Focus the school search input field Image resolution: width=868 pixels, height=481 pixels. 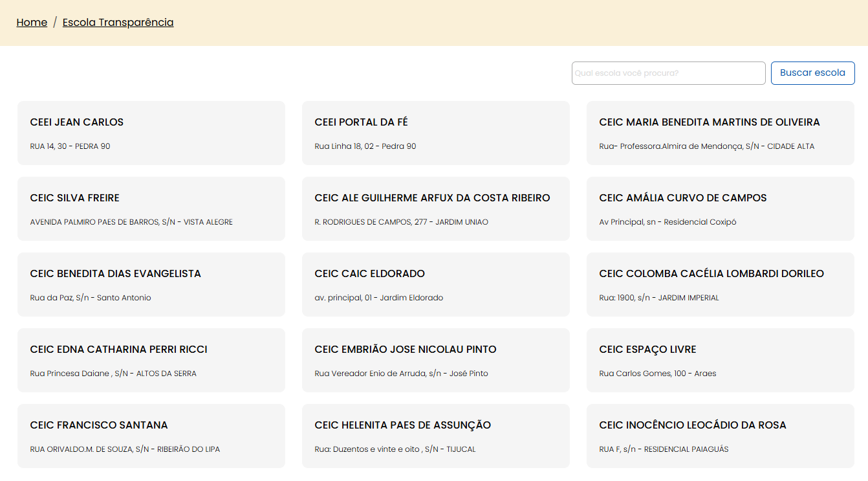668,73
